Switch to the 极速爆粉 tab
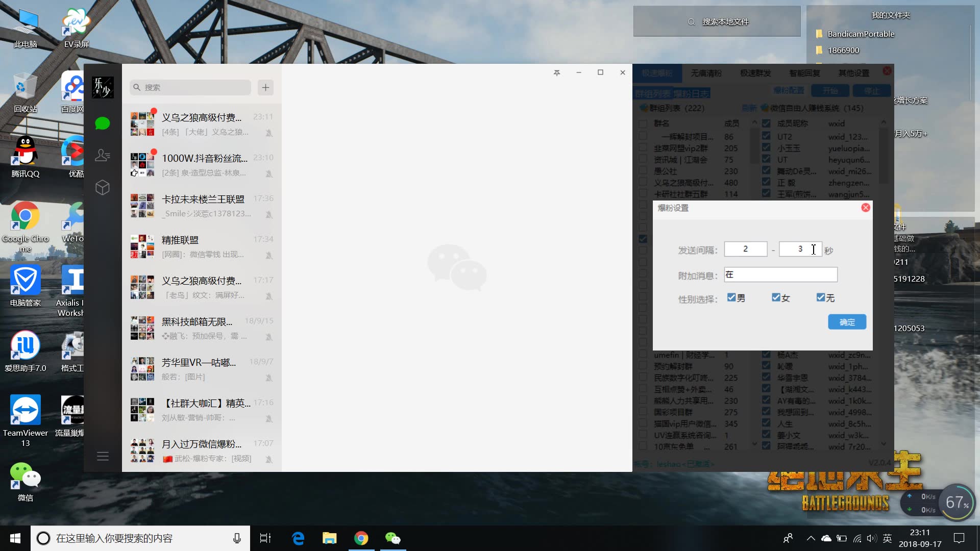 657,73
